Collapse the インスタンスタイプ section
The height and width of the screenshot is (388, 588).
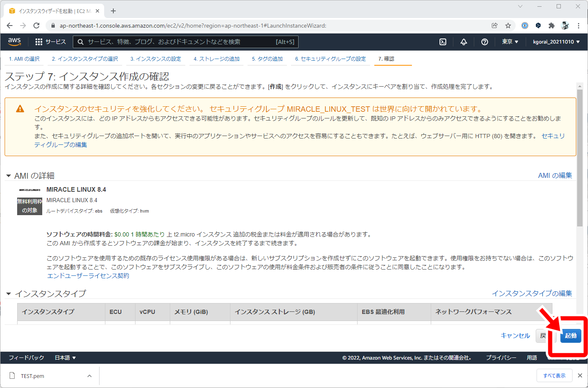[8, 294]
